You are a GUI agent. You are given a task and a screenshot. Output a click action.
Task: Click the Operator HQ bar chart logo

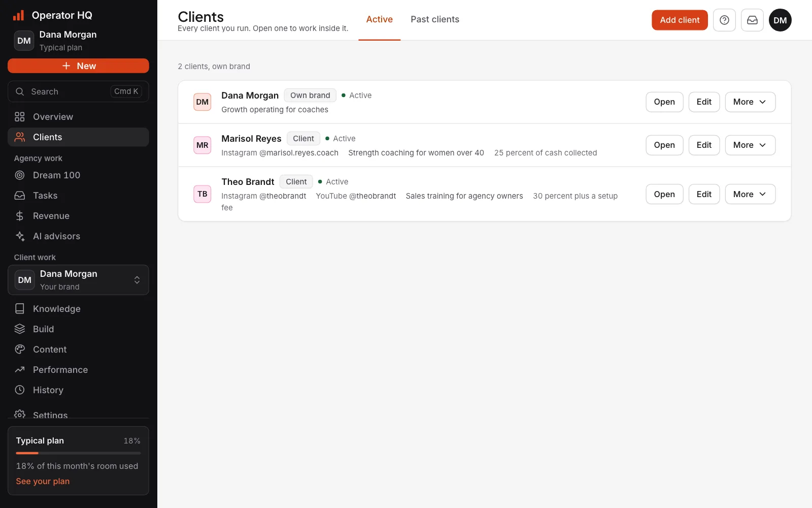(x=19, y=15)
